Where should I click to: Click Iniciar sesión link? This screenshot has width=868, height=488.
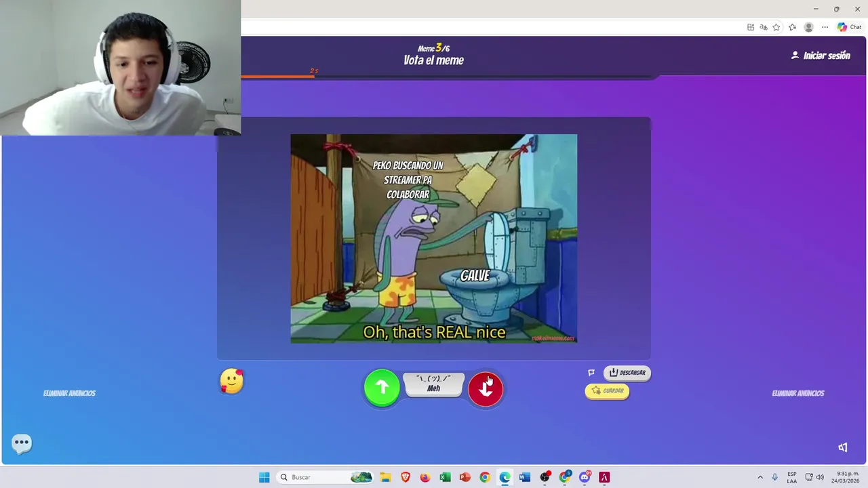coord(821,56)
